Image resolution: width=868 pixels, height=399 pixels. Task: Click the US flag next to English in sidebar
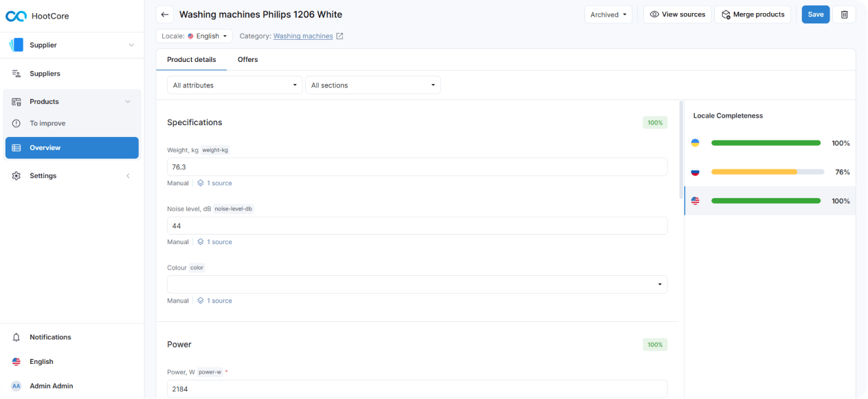coord(16,362)
